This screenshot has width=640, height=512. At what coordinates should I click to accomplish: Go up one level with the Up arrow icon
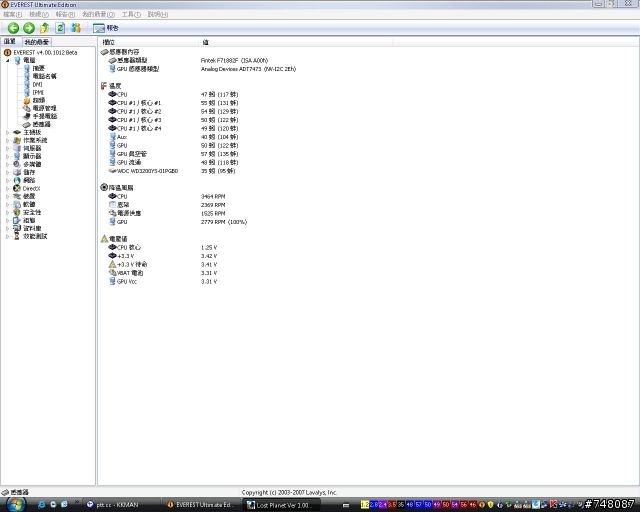[44, 28]
